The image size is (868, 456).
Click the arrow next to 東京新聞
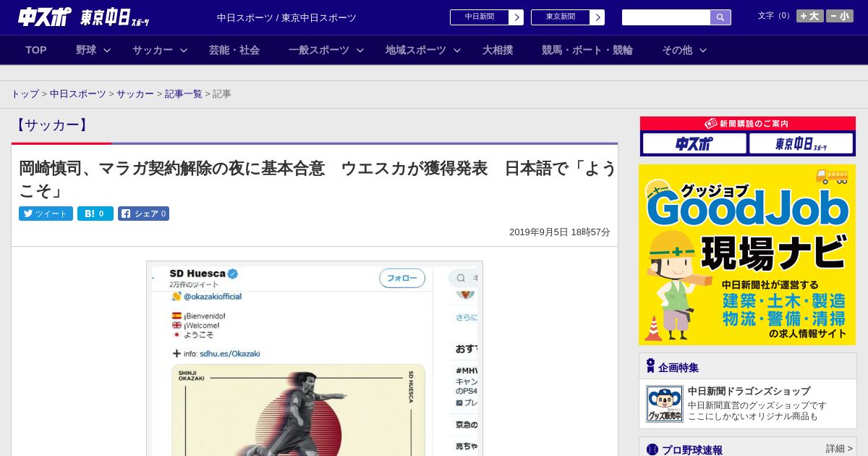pos(597,17)
